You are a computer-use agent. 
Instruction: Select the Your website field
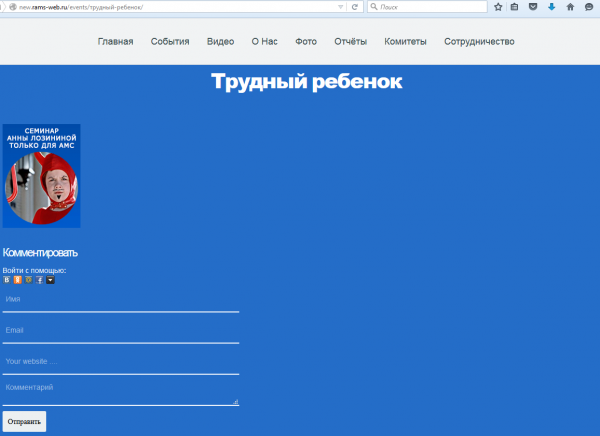(x=121, y=365)
